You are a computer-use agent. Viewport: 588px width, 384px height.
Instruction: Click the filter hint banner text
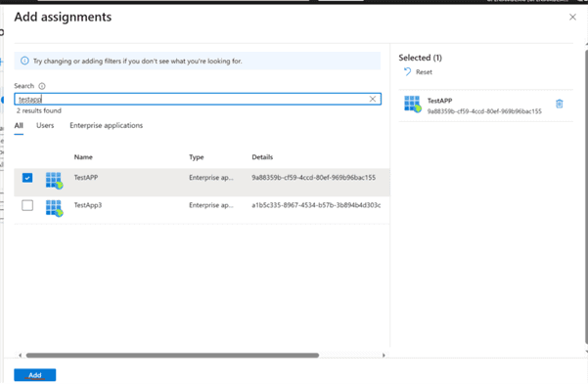[138, 61]
